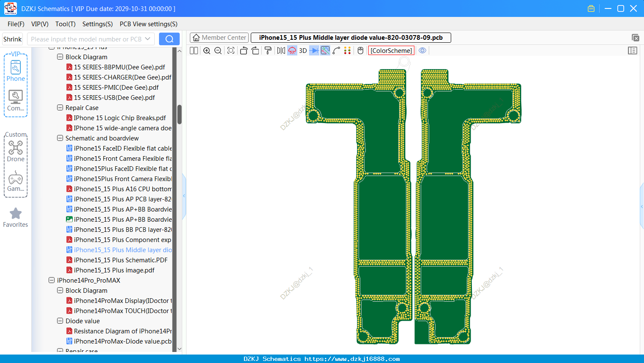Collapse the Repair Case folder
This screenshot has width=644, height=363.
pos(60,107)
